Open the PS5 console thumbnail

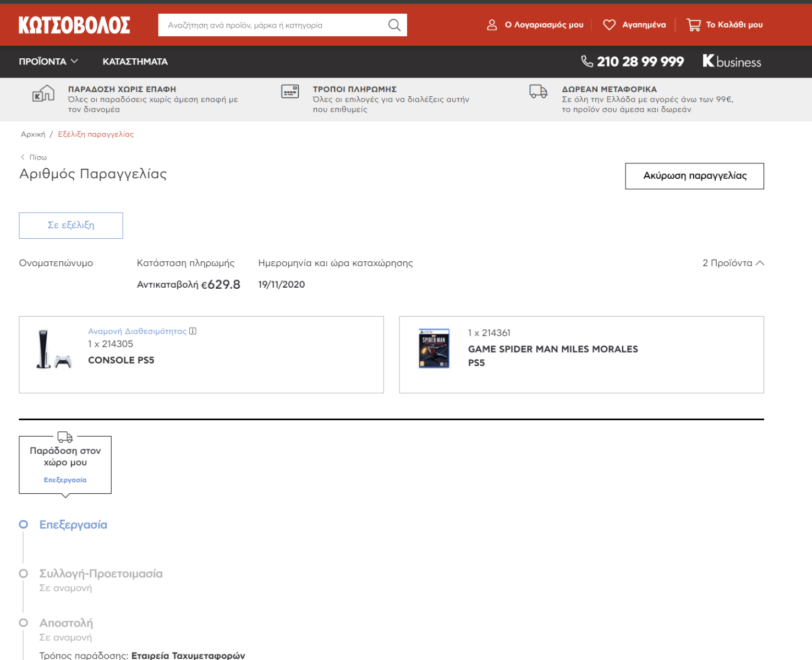pos(54,349)
